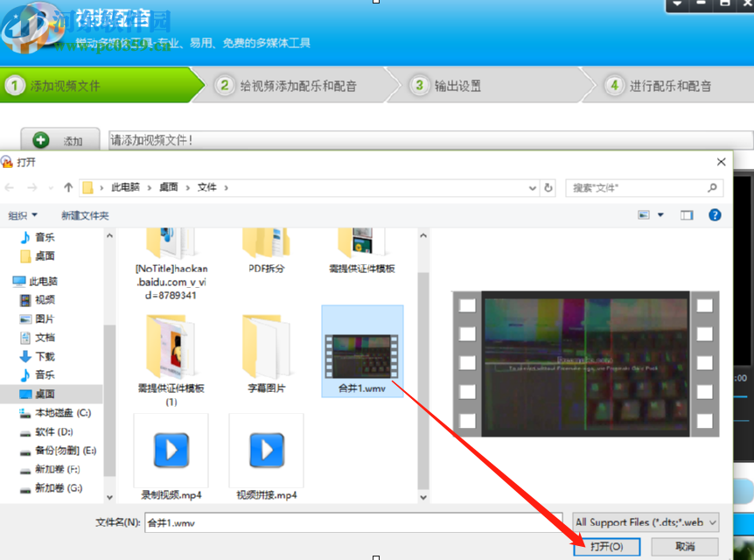Select 音乐 under quick access in sidebar
Screen dimensions: 754x560
[x=38, y=237]
